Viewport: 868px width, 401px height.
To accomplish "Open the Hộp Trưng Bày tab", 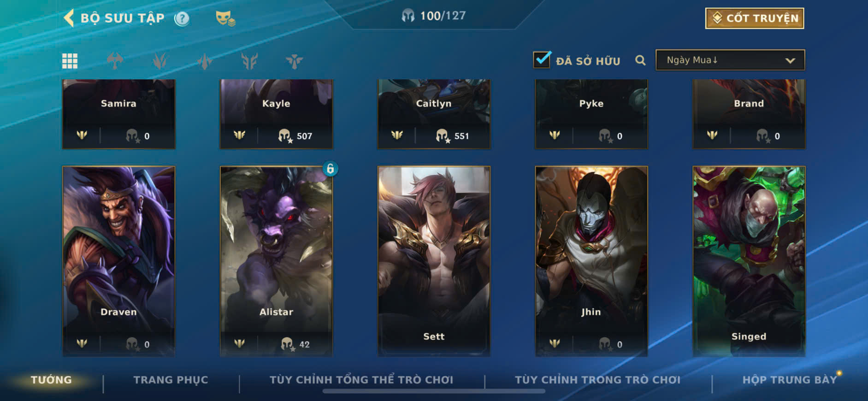I will [x=789, y=380].
